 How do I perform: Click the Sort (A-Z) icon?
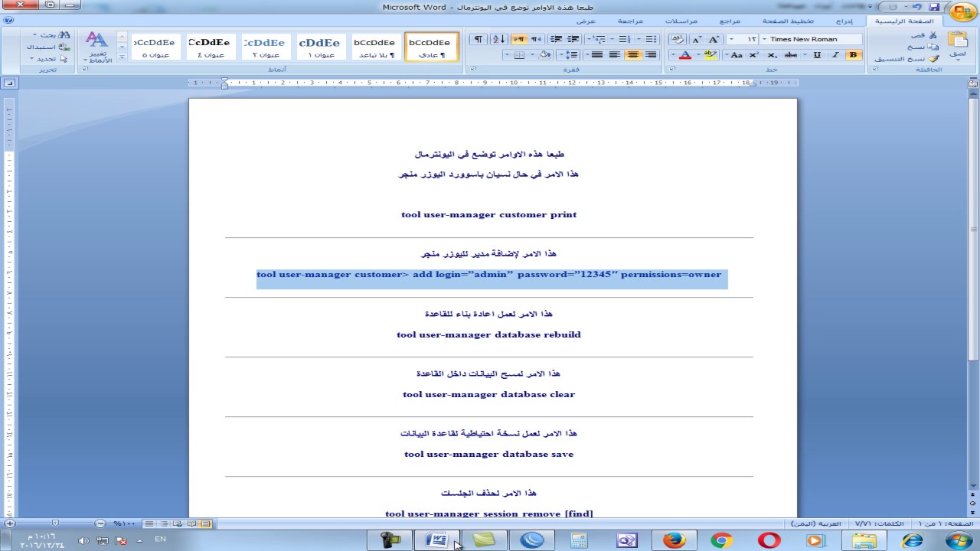498,39
